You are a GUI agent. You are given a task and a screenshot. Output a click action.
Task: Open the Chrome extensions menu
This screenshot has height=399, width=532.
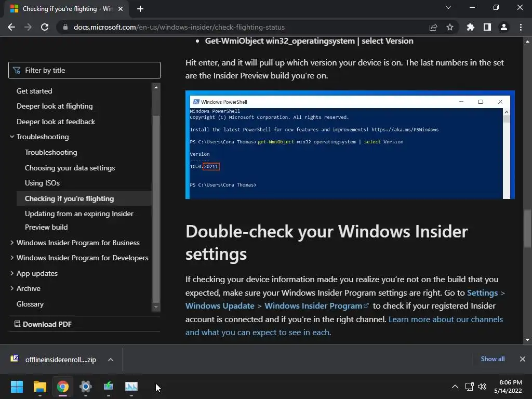tap(470, 27)
